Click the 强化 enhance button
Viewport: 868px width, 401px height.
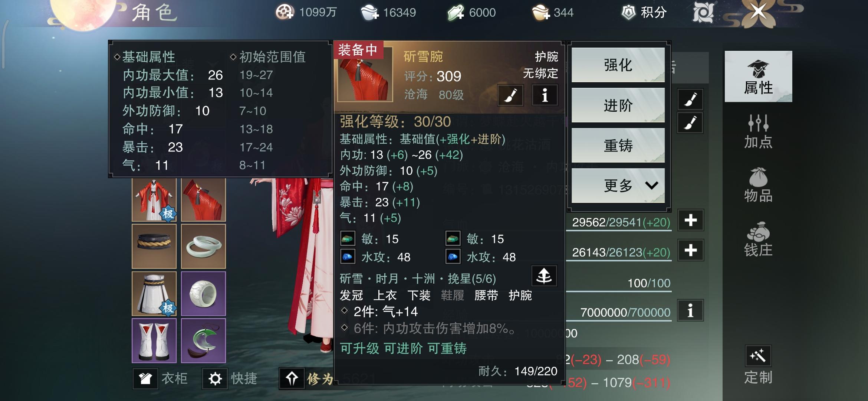(618, 65)
